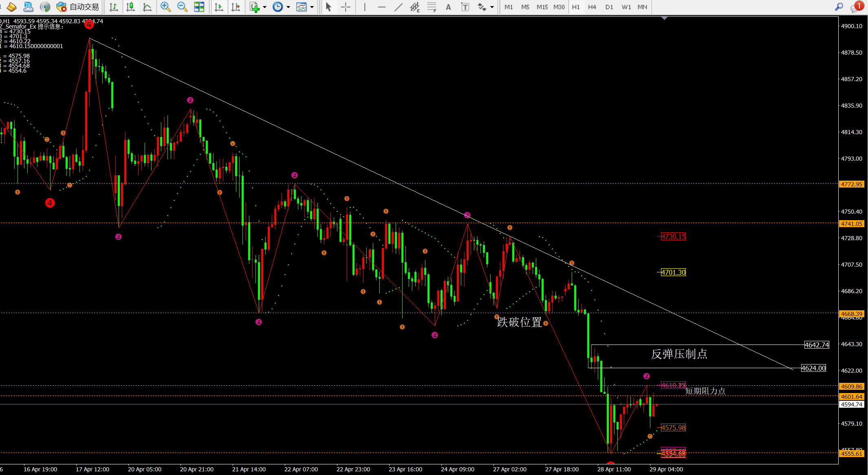Open the tile windows layout icon
The height and width of the screenshot is (475, 868).
(199, 7)
